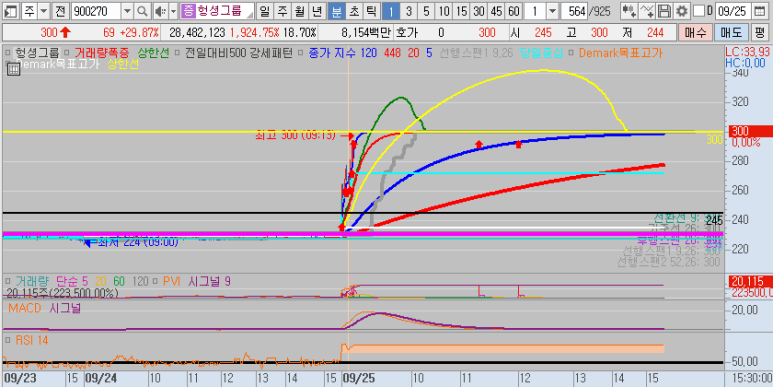The height and width of the screenshot is (387, 773).
Task: Click the 평 button
Action: (760, 33)
